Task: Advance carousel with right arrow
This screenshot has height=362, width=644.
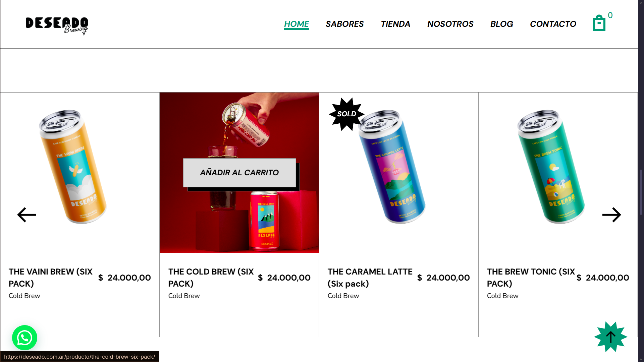Action: point(611,215)
